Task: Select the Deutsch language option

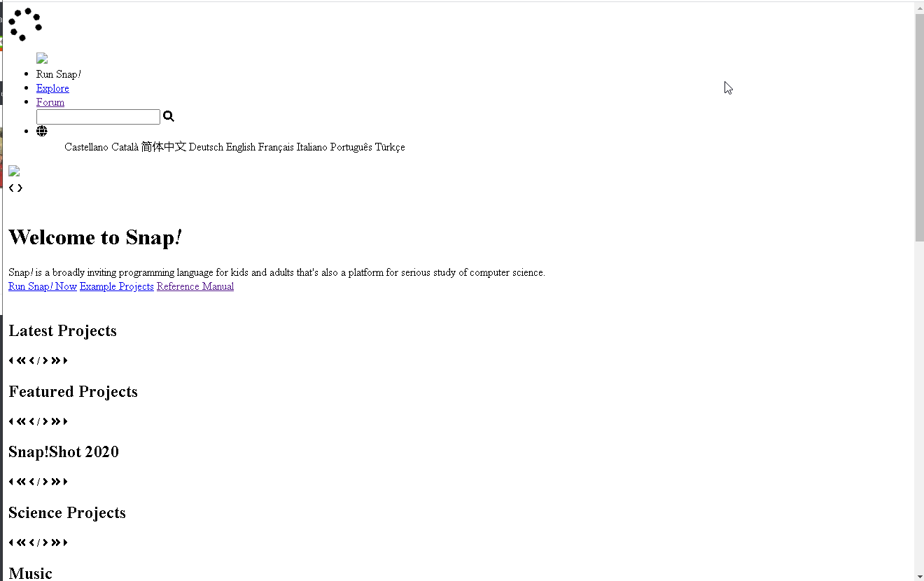Action: coord(206,147)
